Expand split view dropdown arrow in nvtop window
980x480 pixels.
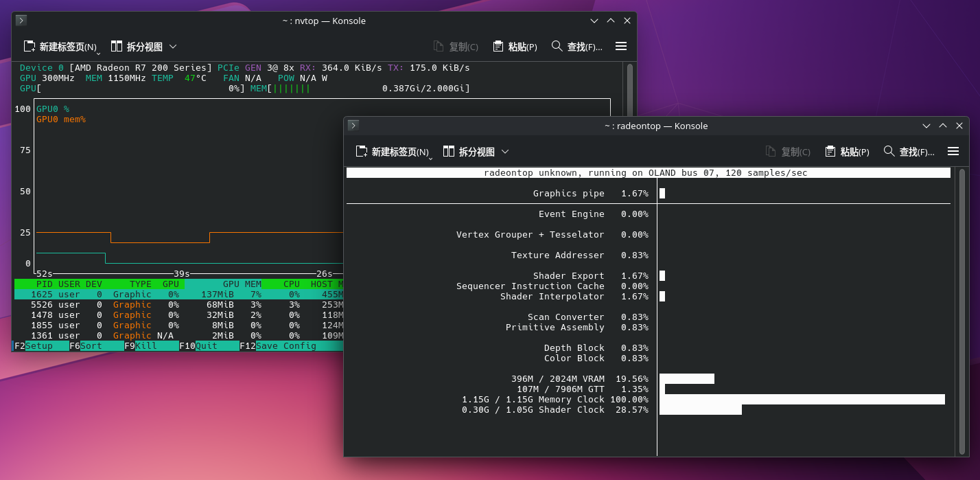click(x=173, y=47)
